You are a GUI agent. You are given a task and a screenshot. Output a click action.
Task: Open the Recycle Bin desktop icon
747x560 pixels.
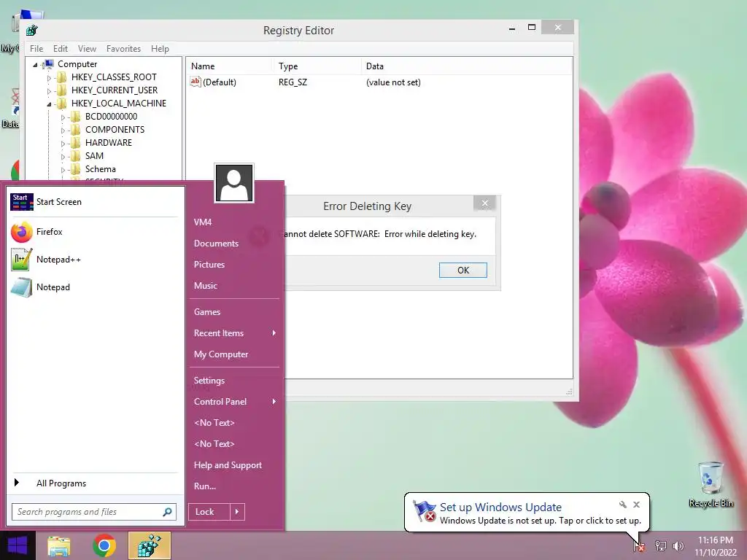tap(711, 484)
